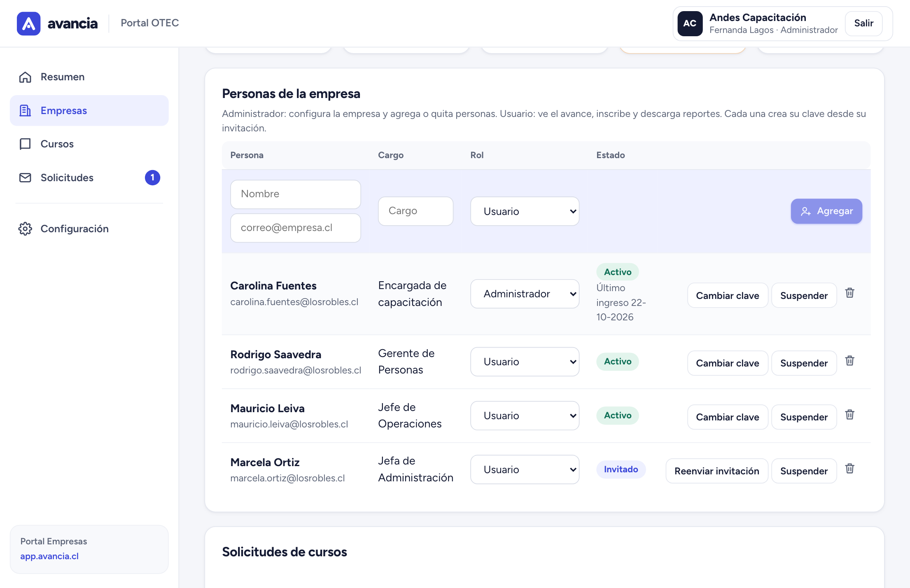Click the Agregar button
Screen dimensions: 910x588
826,211
